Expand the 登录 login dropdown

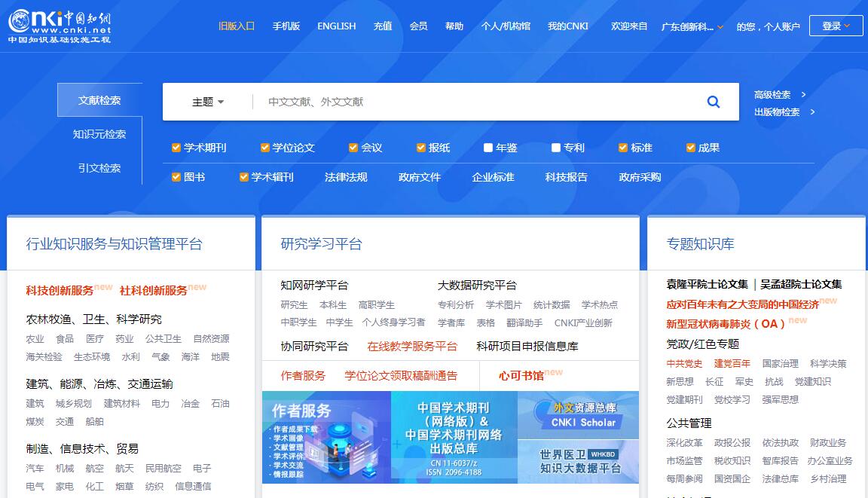[x=836, y=26]
